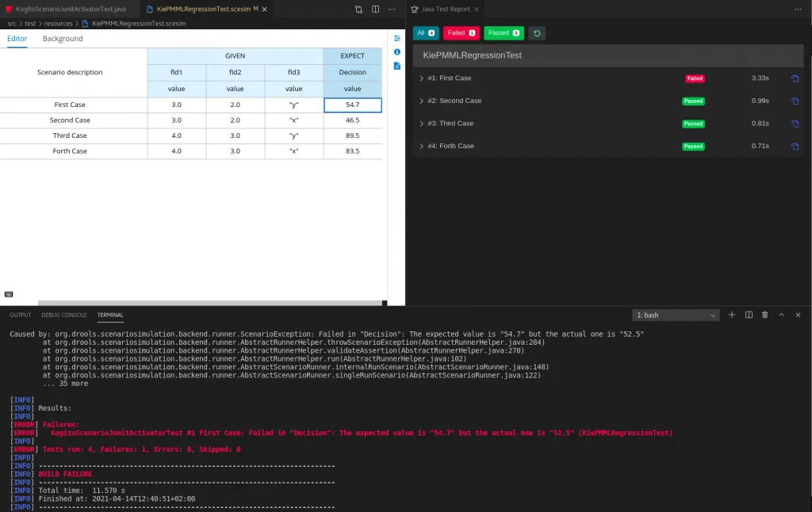
Task: Select the Decision expected cell 54.7
Action: click(353, 105)
